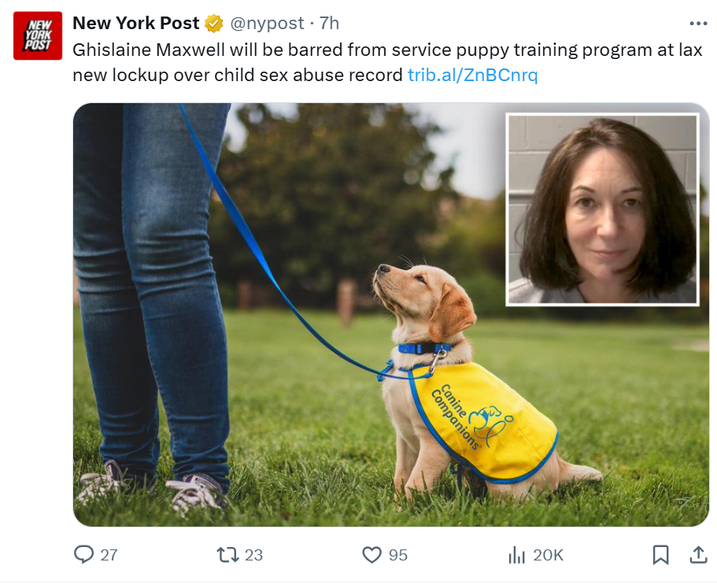717x588 pixels.
Task: Like the post with the heart icon
Action: (x=371, y=555)
